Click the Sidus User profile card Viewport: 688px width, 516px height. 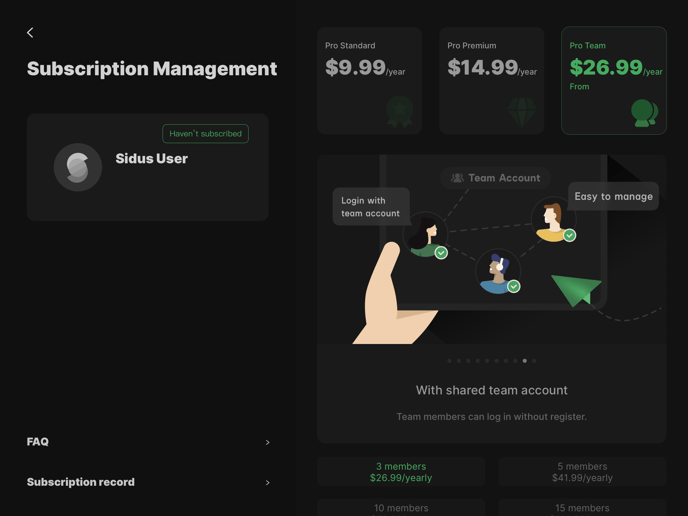pos(148,167)
